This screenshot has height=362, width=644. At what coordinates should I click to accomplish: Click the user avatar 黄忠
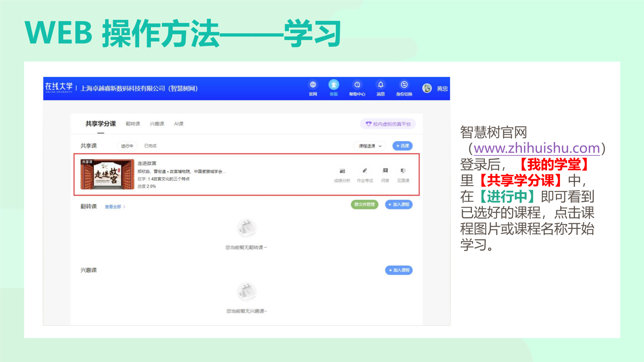[x=427, y=88]
